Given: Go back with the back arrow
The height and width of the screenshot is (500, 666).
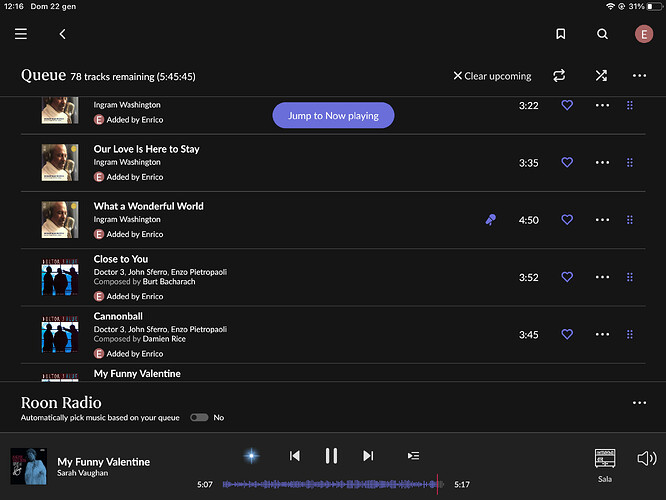Looking at the screenshot, I should [x=62, y=34].
